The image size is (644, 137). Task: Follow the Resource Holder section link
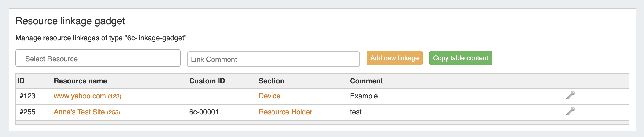point(285,112)
